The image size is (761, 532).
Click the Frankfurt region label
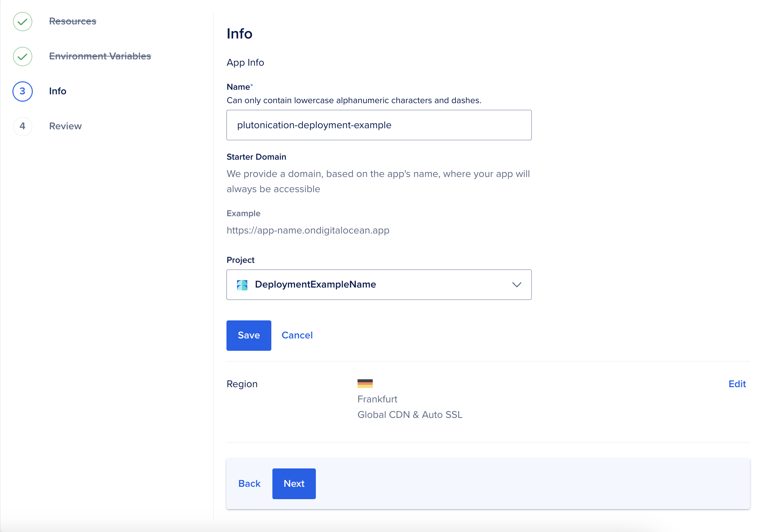(377, 399)
